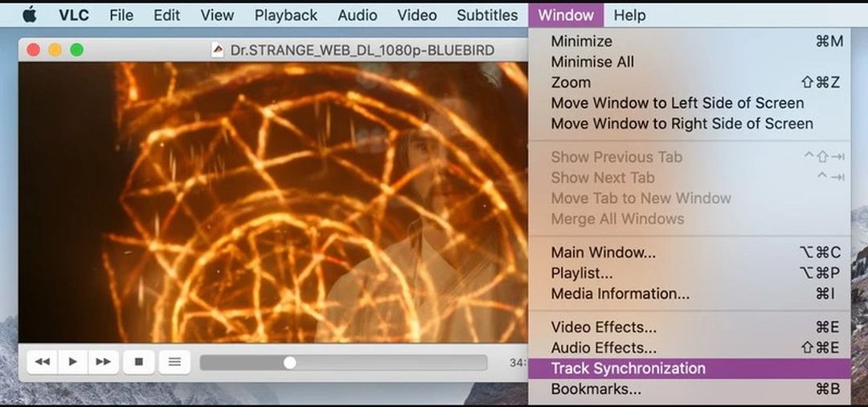Open the Subtitles menu
The width and height of the screenshot is (868, 407).
[487, 15]
